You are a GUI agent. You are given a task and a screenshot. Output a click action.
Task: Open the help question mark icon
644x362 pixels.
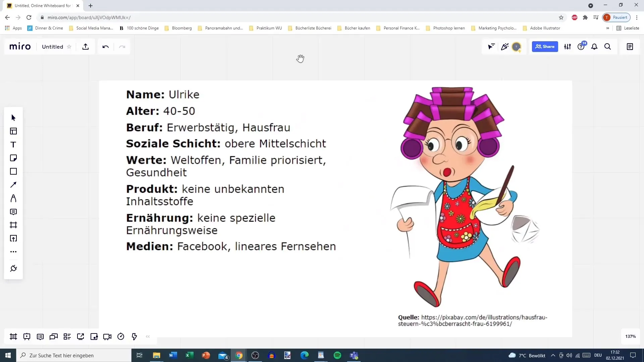(581, 47)
